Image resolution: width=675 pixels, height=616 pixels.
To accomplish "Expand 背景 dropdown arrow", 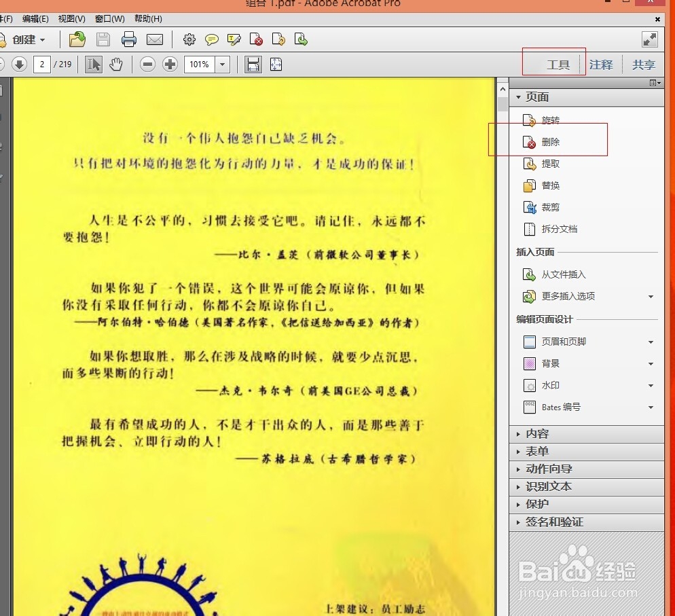I will click(x=651, y=364).
